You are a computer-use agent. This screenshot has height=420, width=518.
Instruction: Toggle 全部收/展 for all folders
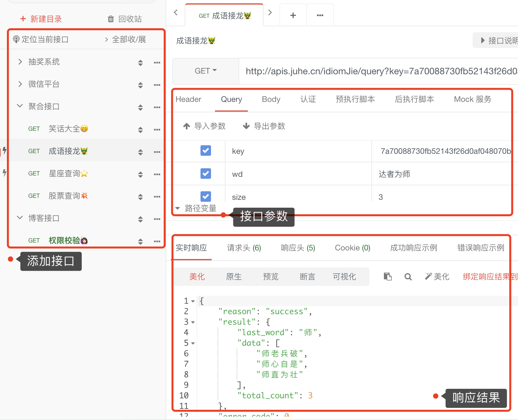[125, 39]
